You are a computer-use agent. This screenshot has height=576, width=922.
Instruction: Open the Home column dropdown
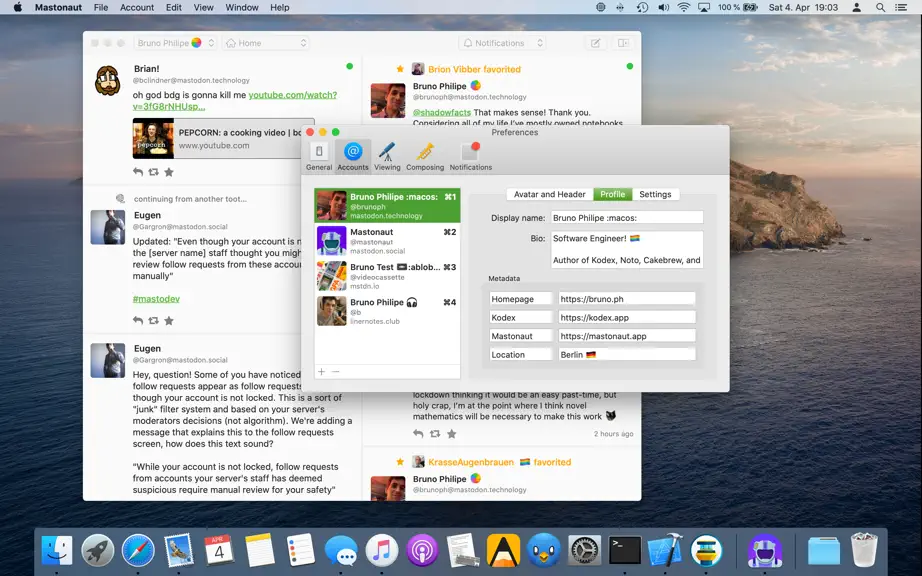coord(266,43)
